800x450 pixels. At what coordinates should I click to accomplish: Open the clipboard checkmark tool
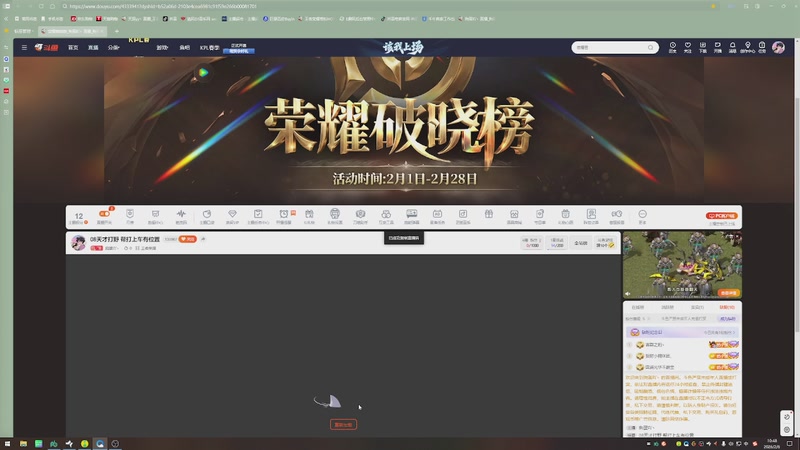(x=258, y=216)
